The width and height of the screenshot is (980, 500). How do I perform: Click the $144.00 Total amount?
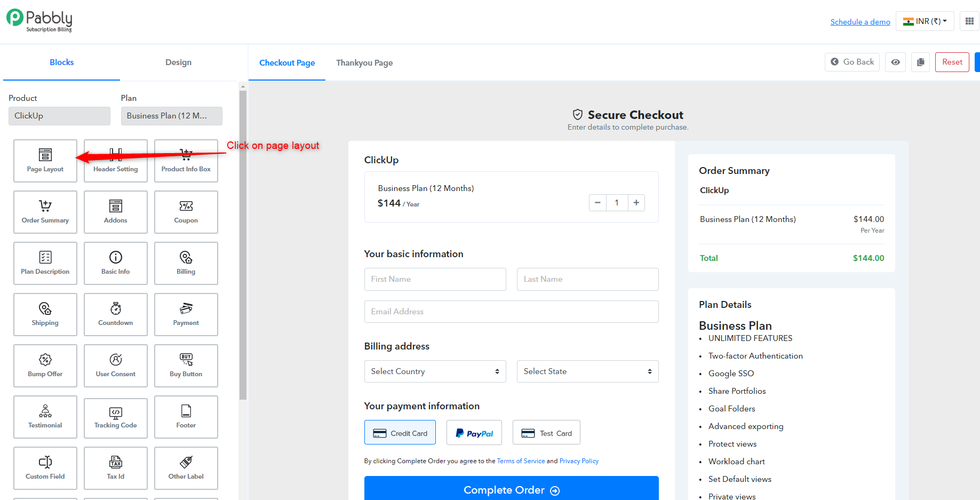(869, 258)
